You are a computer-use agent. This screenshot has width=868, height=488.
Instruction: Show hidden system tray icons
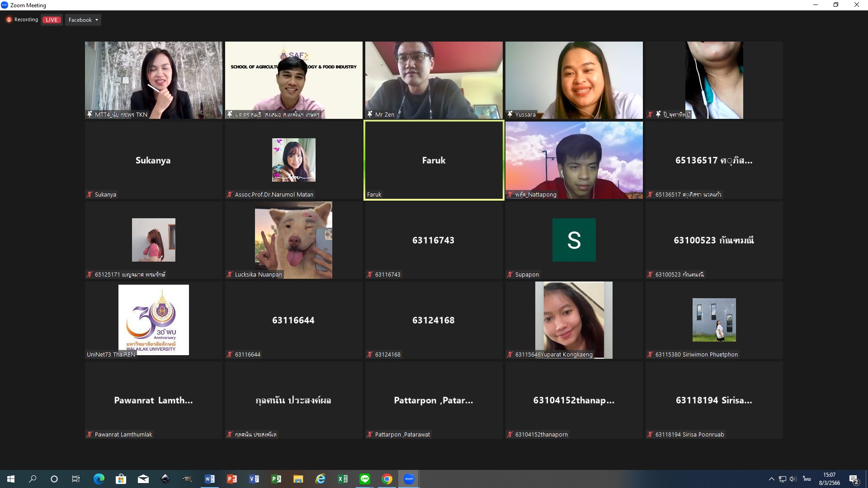tap(771, 479)
